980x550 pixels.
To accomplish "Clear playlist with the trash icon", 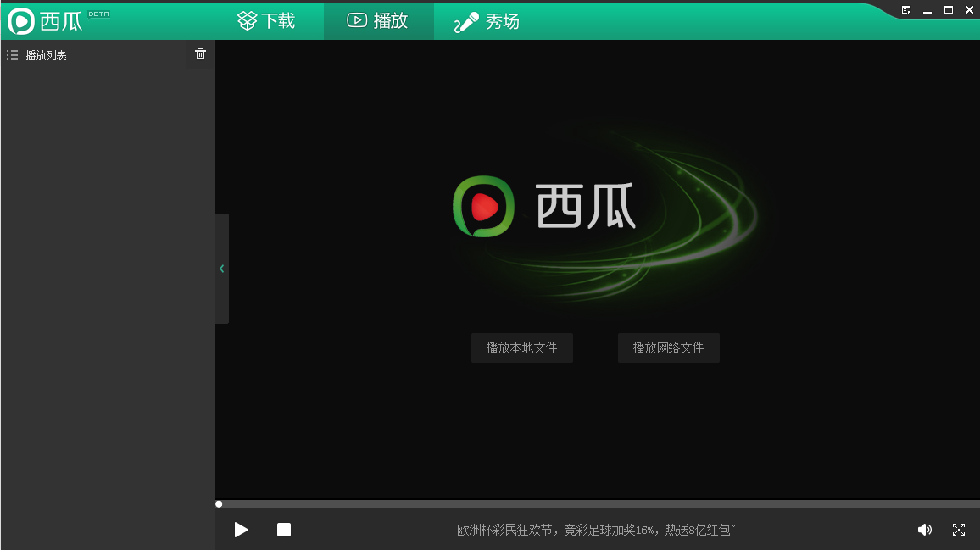I will pyautogui.click(x=200, y=53).
